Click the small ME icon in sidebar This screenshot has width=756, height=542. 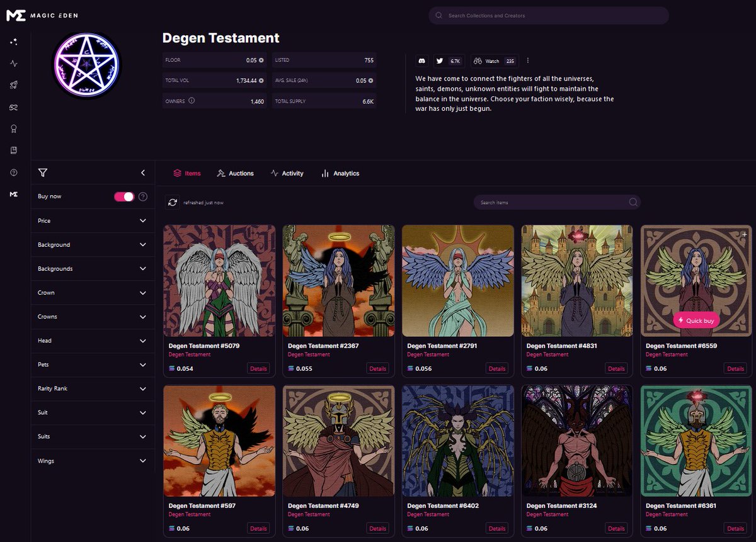pyautogui.click(x=14, y=195)
